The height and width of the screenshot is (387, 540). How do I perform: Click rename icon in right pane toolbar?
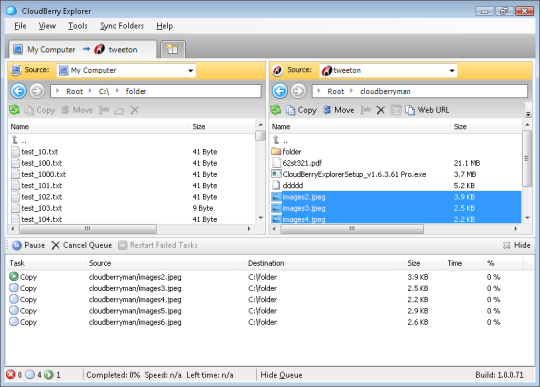(x=365, y=110)
